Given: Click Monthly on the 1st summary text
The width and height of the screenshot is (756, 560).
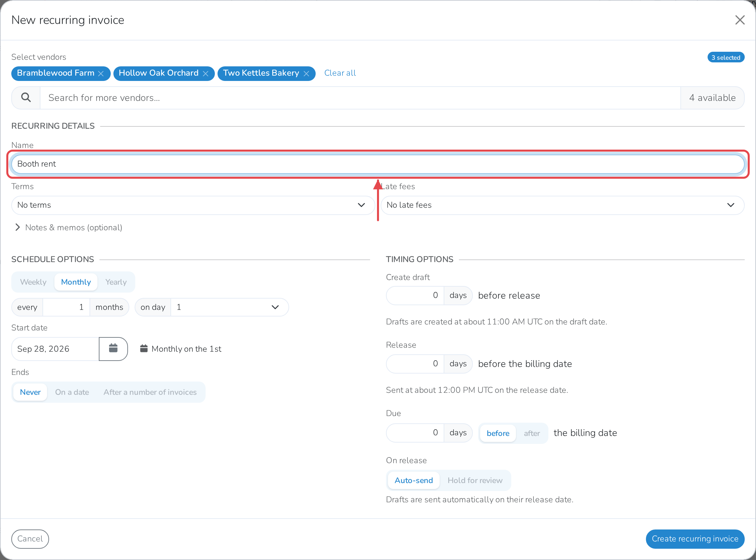Looking at the screenshot, I should point(186,349).
